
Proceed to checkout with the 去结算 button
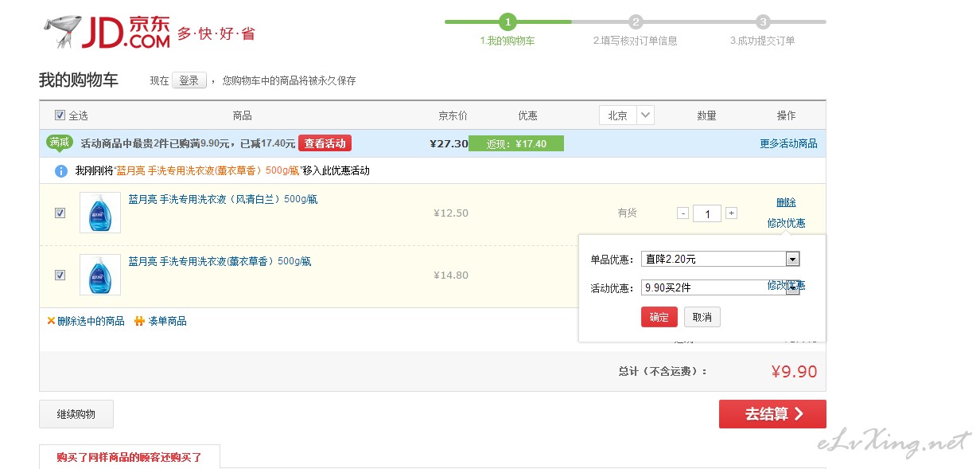click(x=772, y=414)
